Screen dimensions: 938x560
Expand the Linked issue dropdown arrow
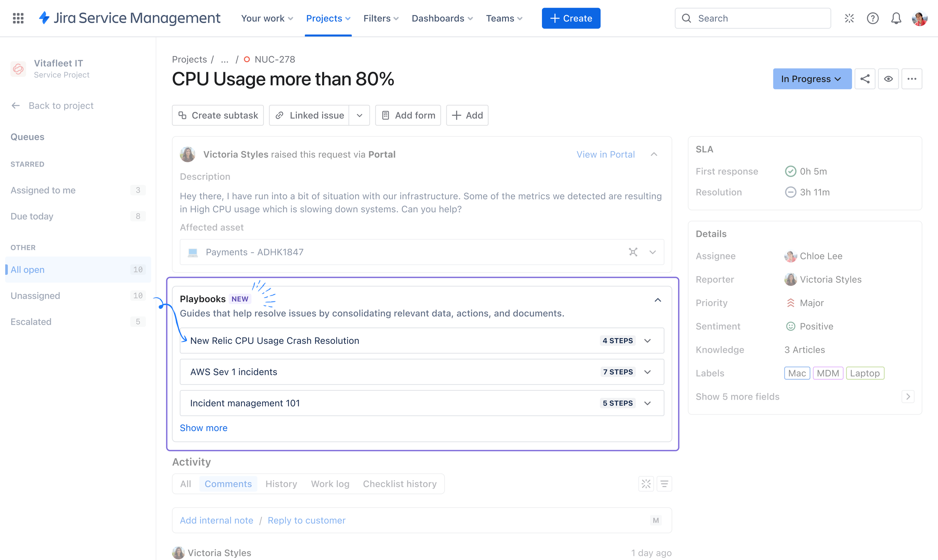[x=359, y=115]
